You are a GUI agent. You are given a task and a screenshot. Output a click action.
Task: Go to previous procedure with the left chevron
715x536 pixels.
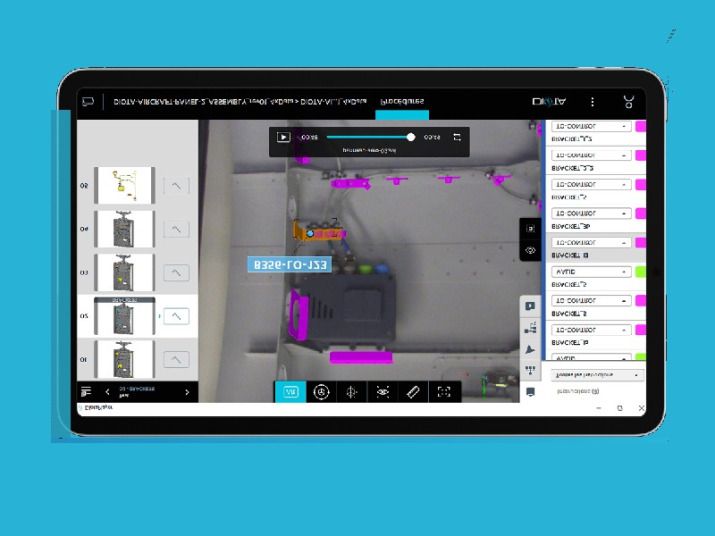107,392
